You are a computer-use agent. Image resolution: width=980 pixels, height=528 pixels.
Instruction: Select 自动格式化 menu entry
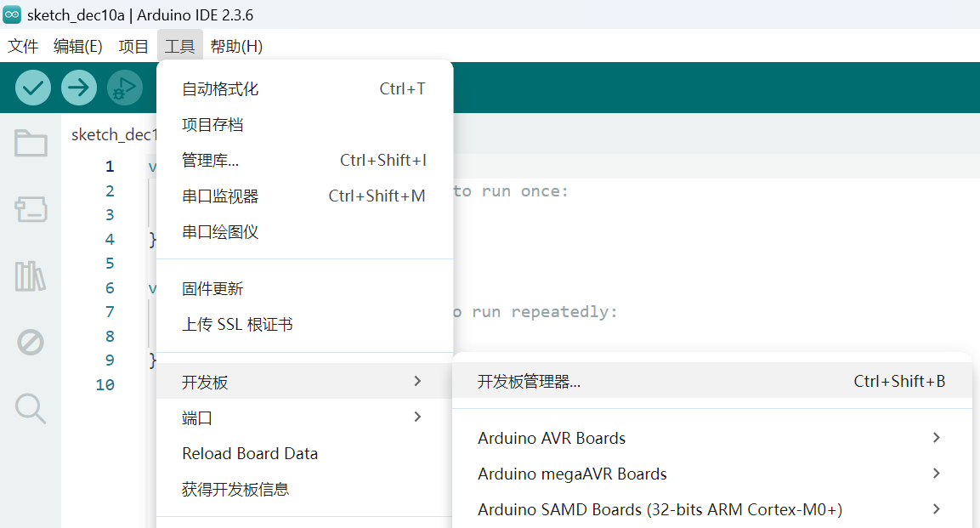220,89
